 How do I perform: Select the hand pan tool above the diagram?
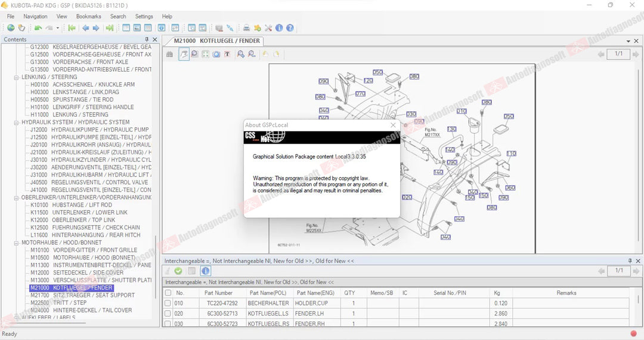pos(184,54)
